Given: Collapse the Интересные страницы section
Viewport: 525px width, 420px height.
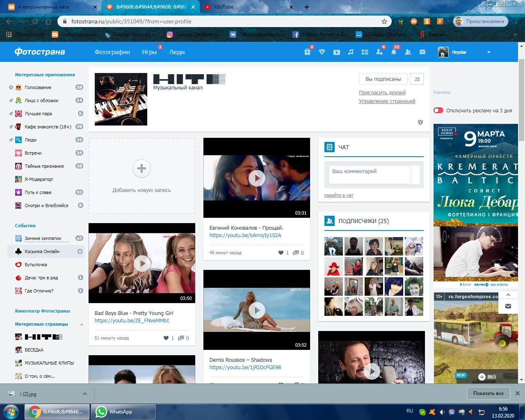Looking at the screenshot, I should point(81,324).
